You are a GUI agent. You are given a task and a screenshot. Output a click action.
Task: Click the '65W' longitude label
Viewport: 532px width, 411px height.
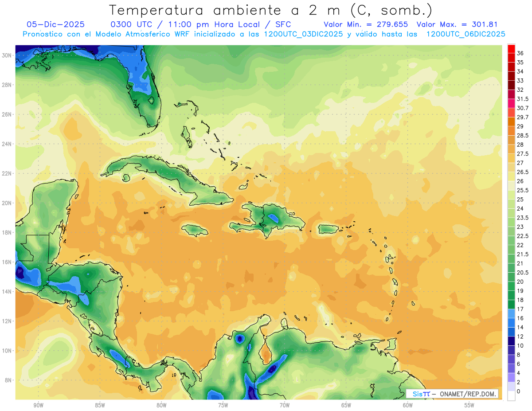point(346,405)
